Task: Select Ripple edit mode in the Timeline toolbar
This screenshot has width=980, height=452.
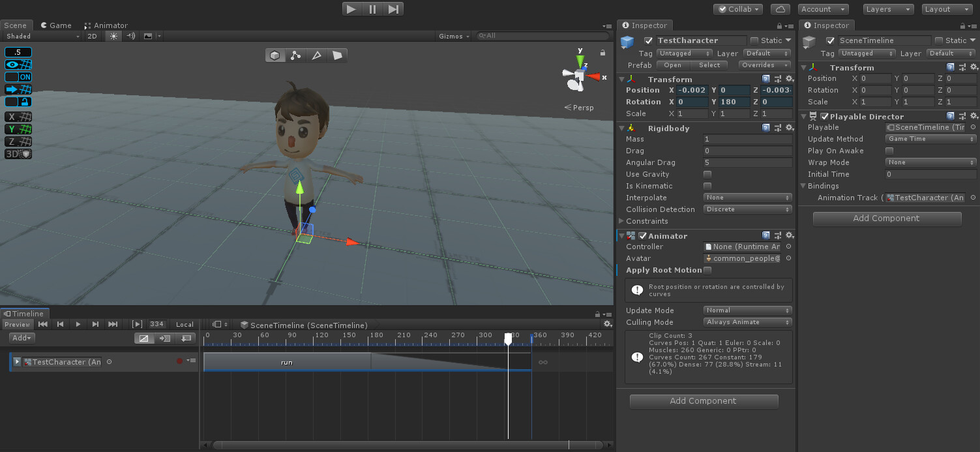Action: [165, 339]
